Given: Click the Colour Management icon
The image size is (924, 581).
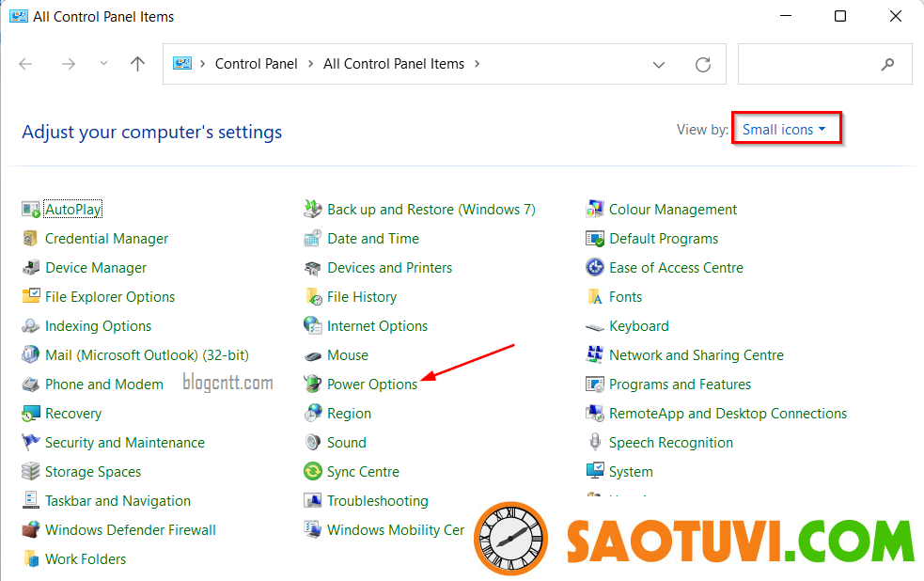Looking at the screenshot, I should [595, 210].
